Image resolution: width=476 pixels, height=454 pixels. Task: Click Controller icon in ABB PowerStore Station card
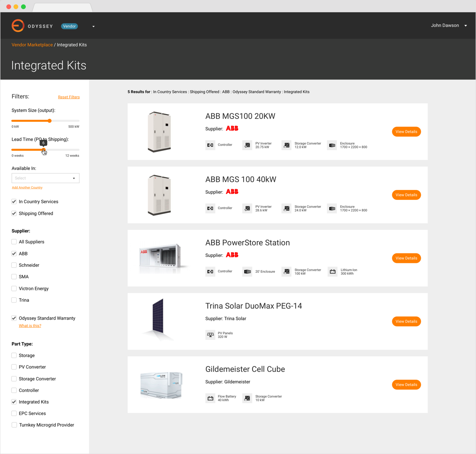210,272
